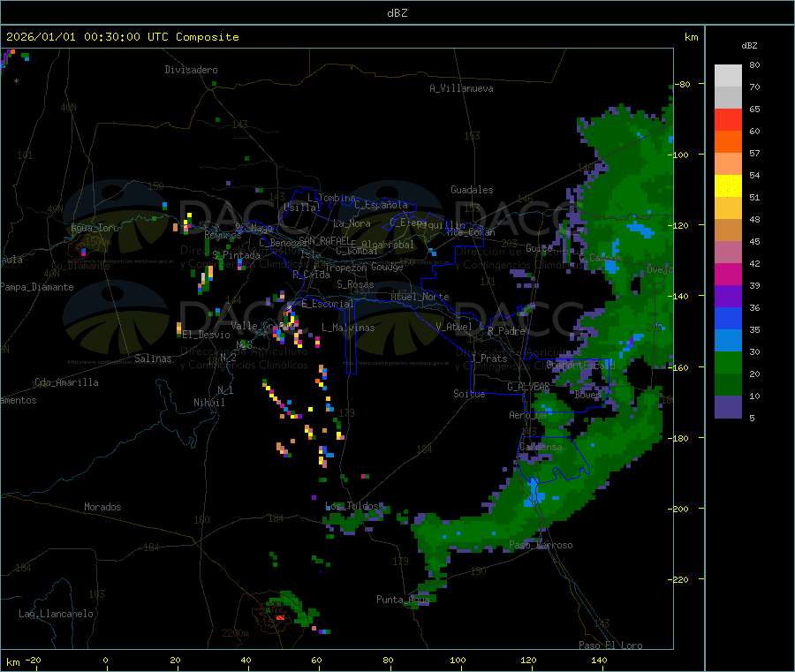Click the green 20–30 dBZ legend swatch
This screenshot has height=672, width=795.
click(x=728, y=362)
